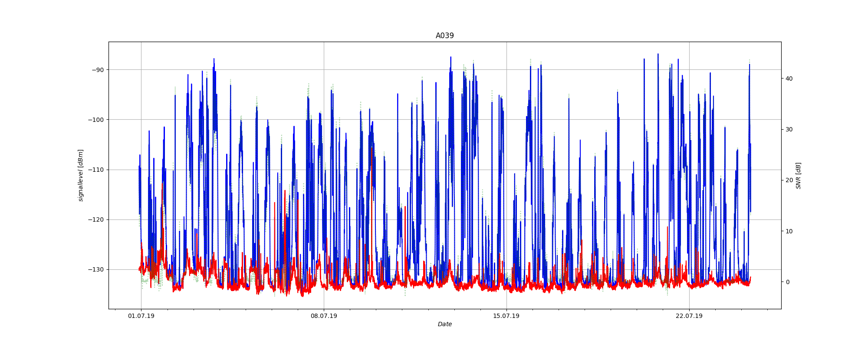Click the −90 left axis tick

pyautogui.click(x=98, y=70)
